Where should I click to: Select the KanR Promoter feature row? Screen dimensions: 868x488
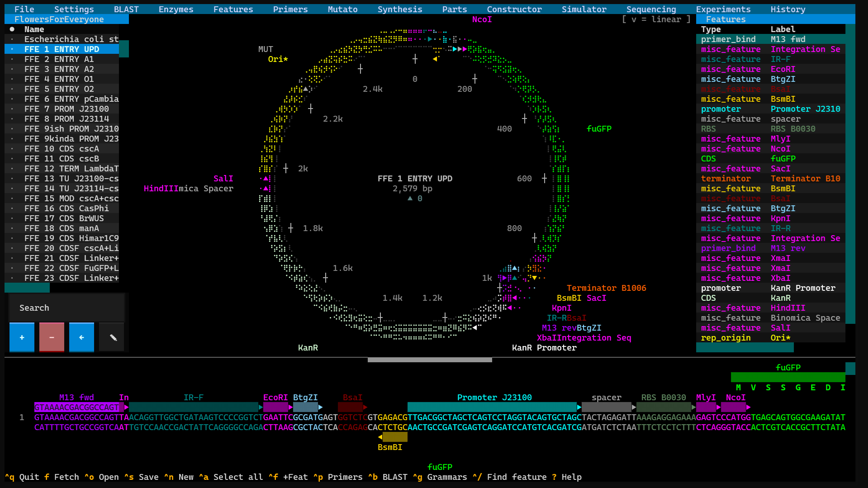tap(771, 288)
